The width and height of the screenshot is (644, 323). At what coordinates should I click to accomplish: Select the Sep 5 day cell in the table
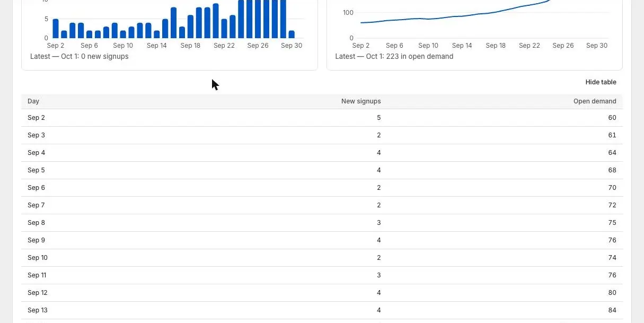click(x=36, y=170)
